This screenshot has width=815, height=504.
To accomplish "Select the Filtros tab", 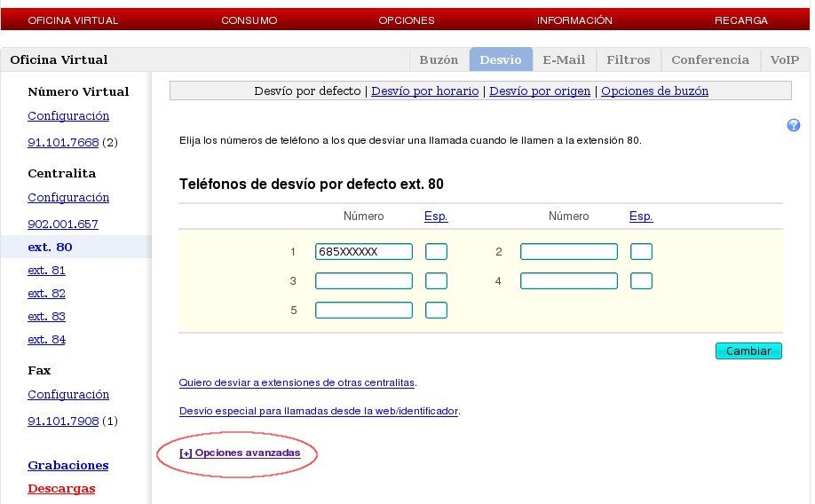I will tap(629, 60).
